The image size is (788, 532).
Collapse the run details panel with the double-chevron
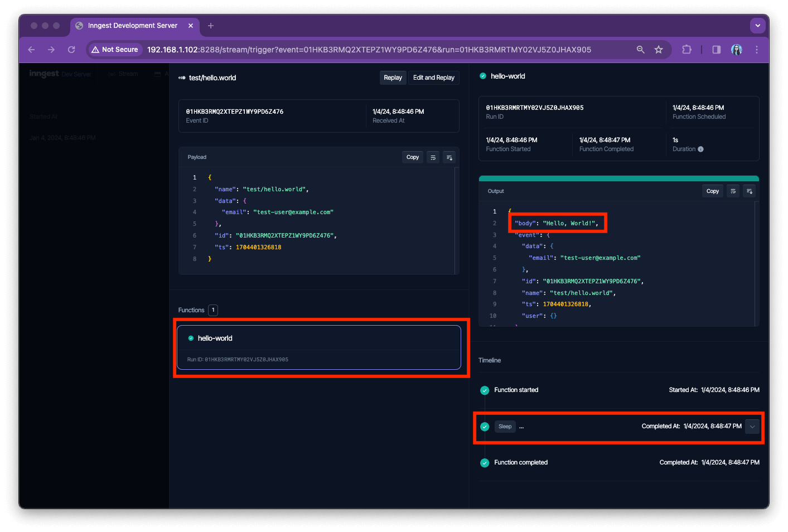tap(182, 78)
